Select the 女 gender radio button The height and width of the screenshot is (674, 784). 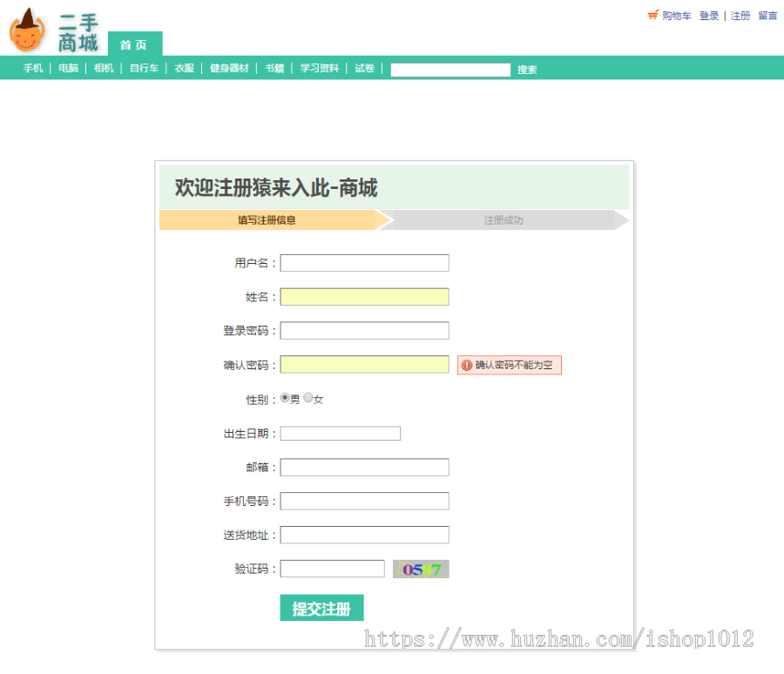click(x=307, y=397)
